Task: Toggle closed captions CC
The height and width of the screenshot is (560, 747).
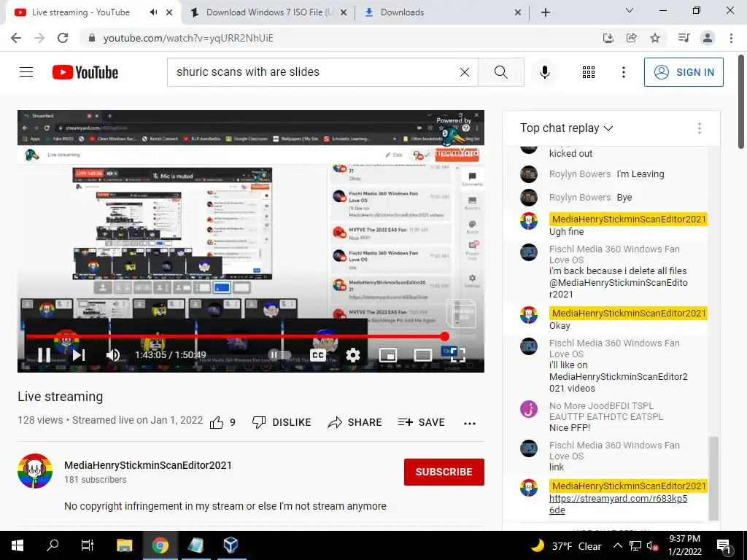Action: (x=318, y=355)
